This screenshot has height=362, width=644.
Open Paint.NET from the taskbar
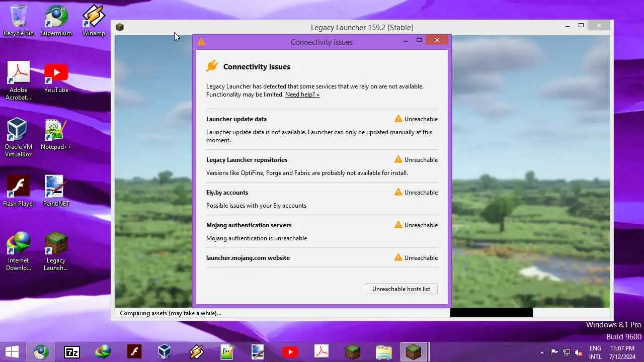[258, 351]
